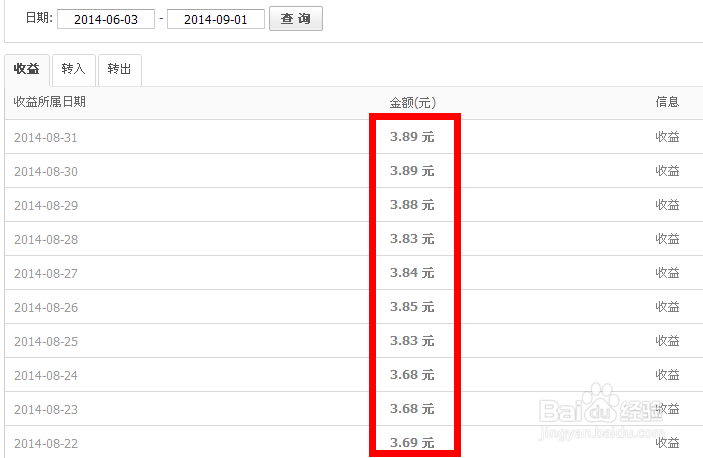The width and height of the screenshot is (703, 458).
Task: Select the 收益 tab
Action: [27, 69]
